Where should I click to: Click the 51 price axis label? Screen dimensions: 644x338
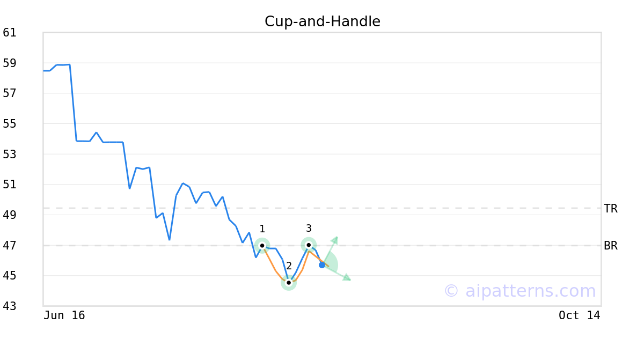(10, 185)
